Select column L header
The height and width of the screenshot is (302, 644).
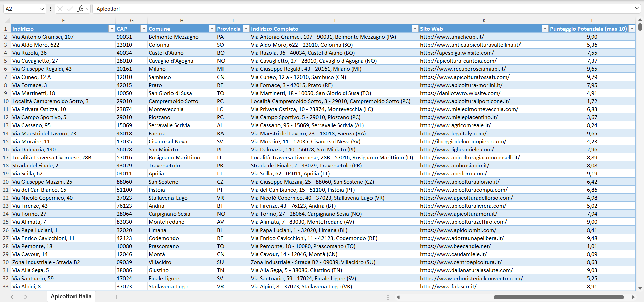592,20
